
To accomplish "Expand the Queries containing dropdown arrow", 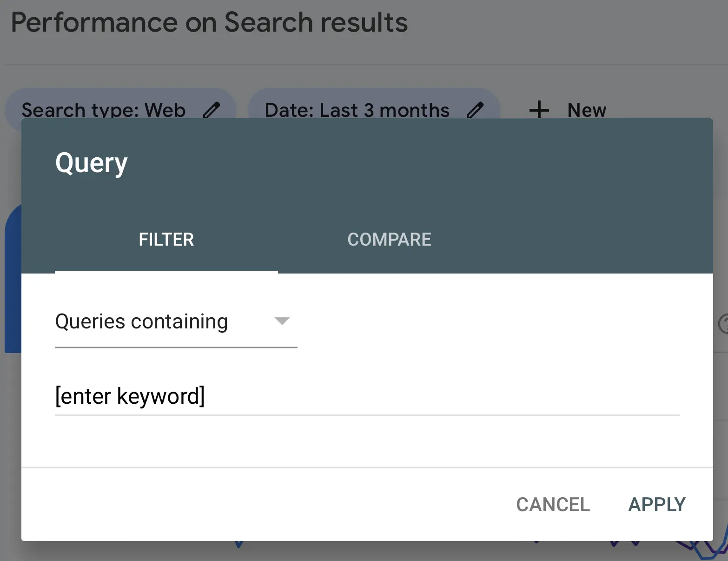I will [x=282, y=321].
